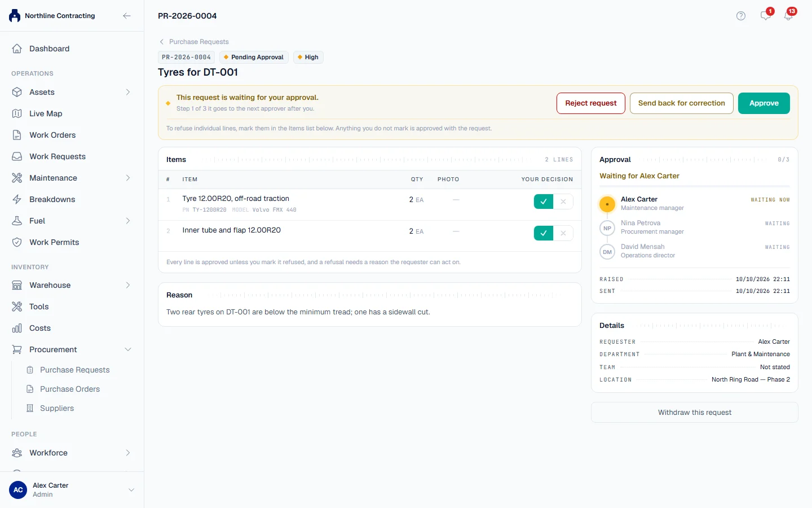Expand the Assets submenu chevron
The width and height of the screenshot is (812, 508).
point(128,92)
